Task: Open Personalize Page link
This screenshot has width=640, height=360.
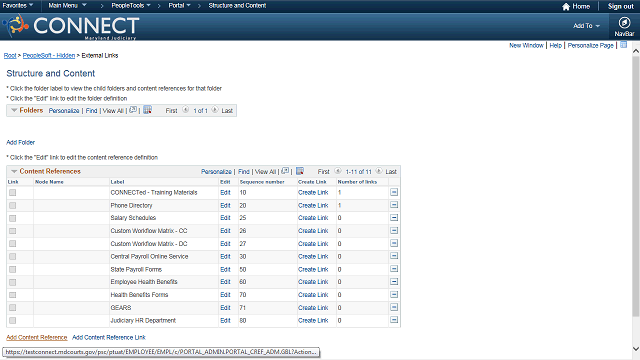Action: coord(590,45)
